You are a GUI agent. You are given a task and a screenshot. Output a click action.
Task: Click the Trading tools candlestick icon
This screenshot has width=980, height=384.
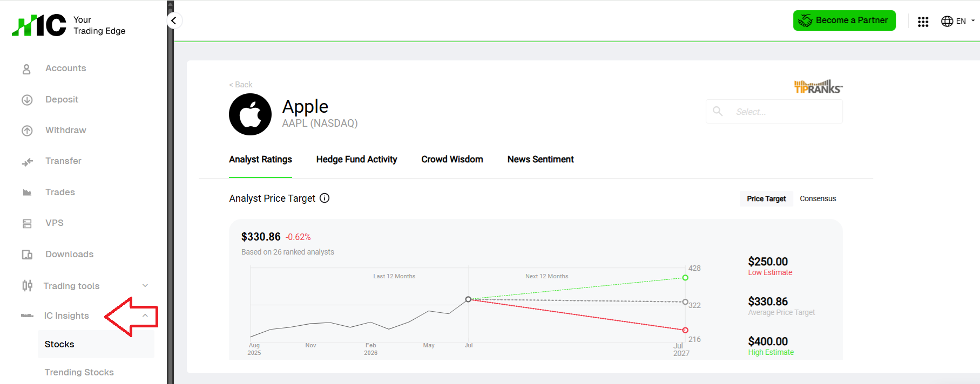(27, 286)
